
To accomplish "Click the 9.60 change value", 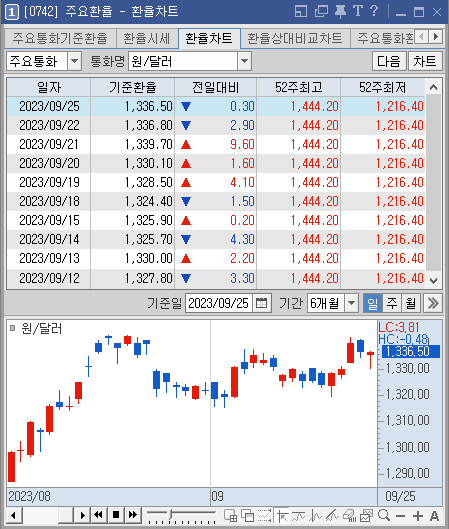I will 243,144.
